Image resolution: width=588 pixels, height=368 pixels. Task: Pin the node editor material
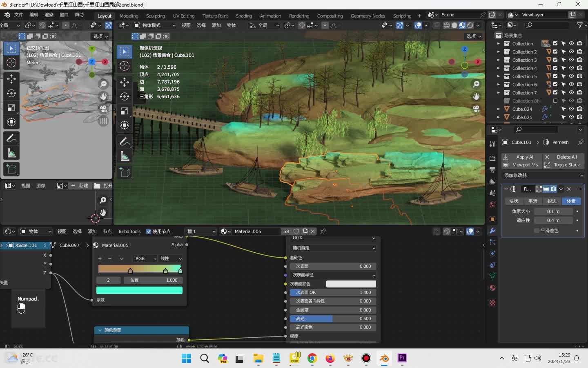[x=323, y=231]
